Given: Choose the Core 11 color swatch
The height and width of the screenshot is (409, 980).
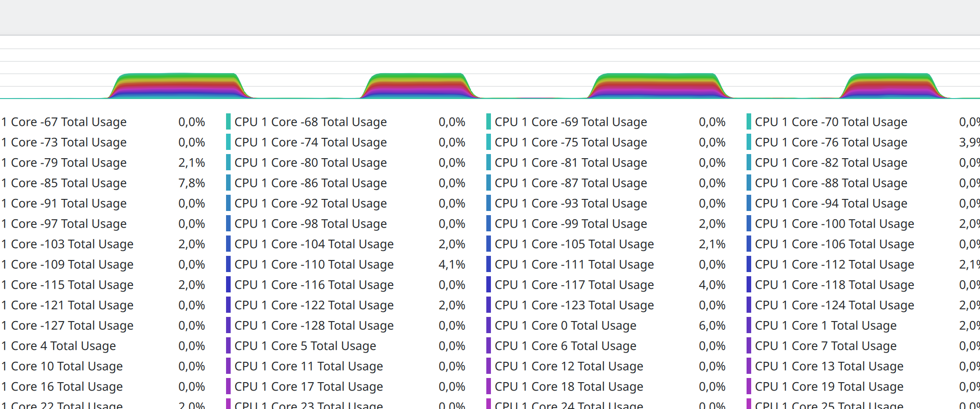Looking at the screenshot, I should pyautogui.click(x=228, y=366).
